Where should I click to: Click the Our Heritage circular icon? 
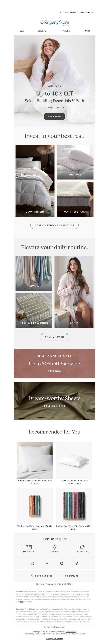tap(82, 547)
